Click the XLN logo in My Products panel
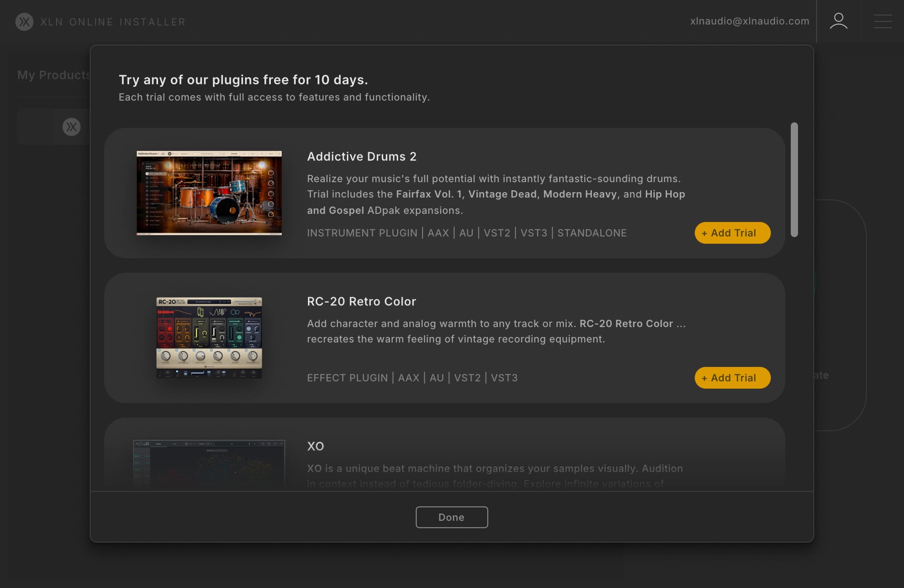Viewport: 904px width, 588px height. pyautogui.click(x=72, y=127)
